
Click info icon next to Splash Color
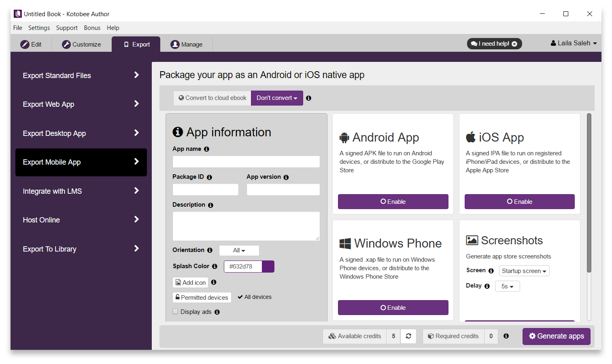click(215, 267)
